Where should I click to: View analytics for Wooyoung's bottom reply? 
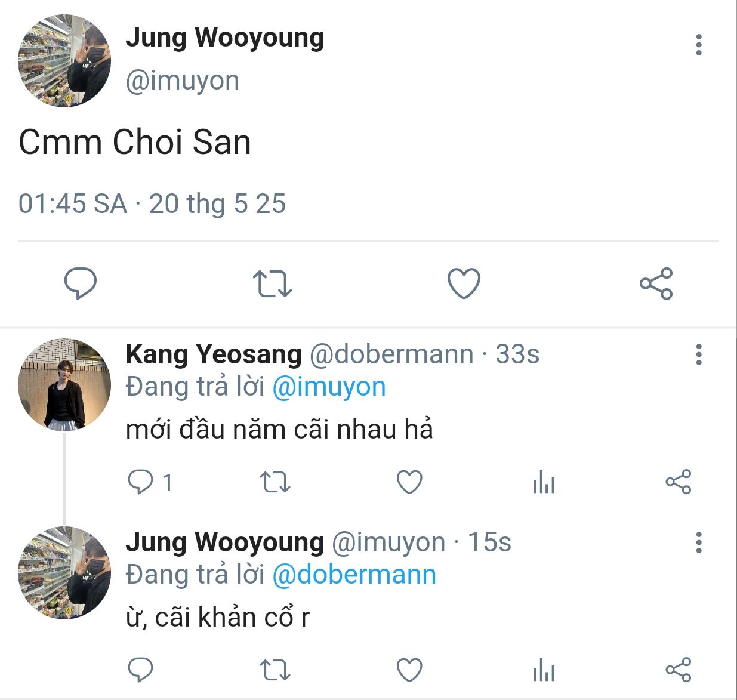[544, 670]
